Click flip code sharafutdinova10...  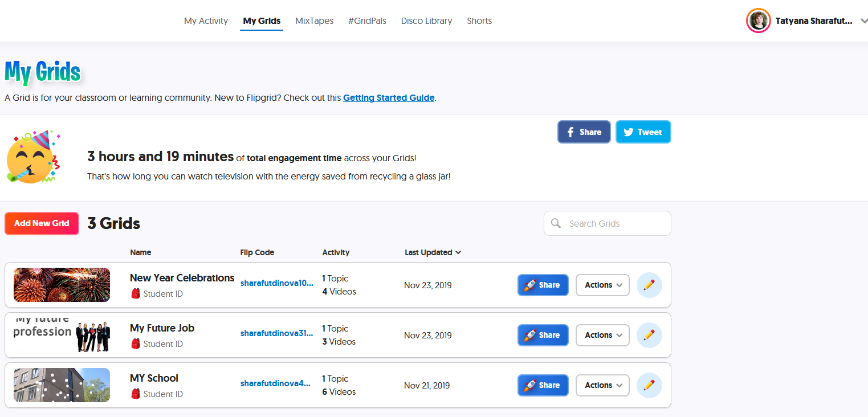(x=277, y=283)
